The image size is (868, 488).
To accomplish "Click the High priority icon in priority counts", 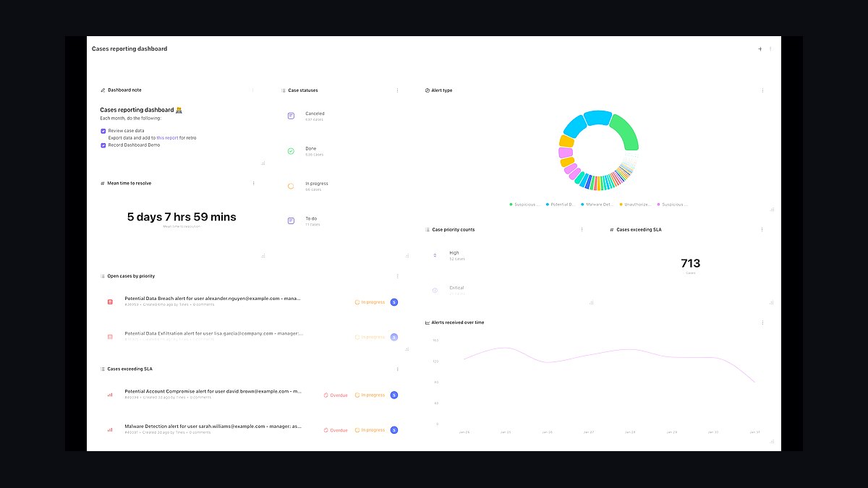I will [x=435, y=255].
